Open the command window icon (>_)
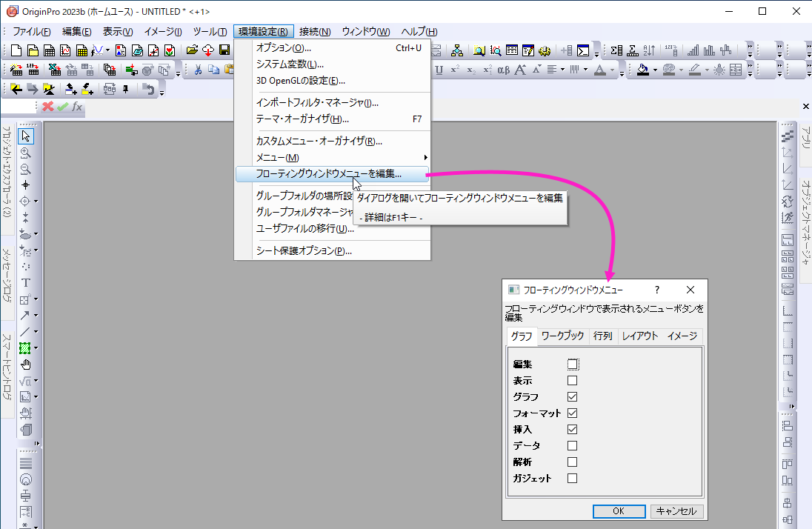This screenshot has width=812, height=529. 583,50
